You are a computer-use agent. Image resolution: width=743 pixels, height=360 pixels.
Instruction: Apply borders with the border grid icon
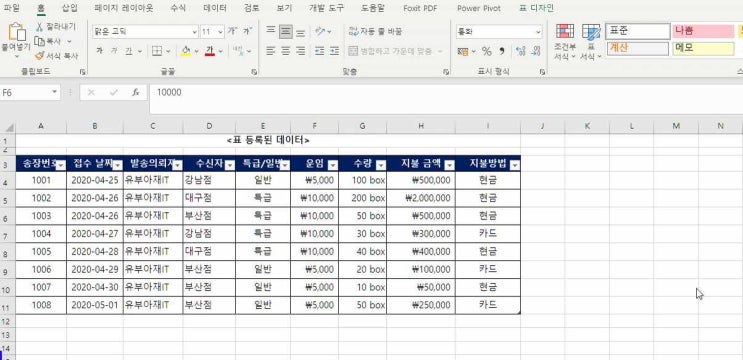(157, 51)
